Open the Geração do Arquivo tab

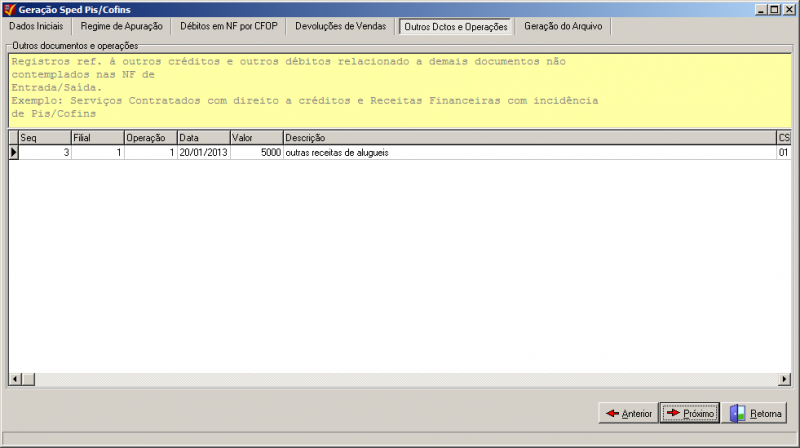click(x=563, y=26)
